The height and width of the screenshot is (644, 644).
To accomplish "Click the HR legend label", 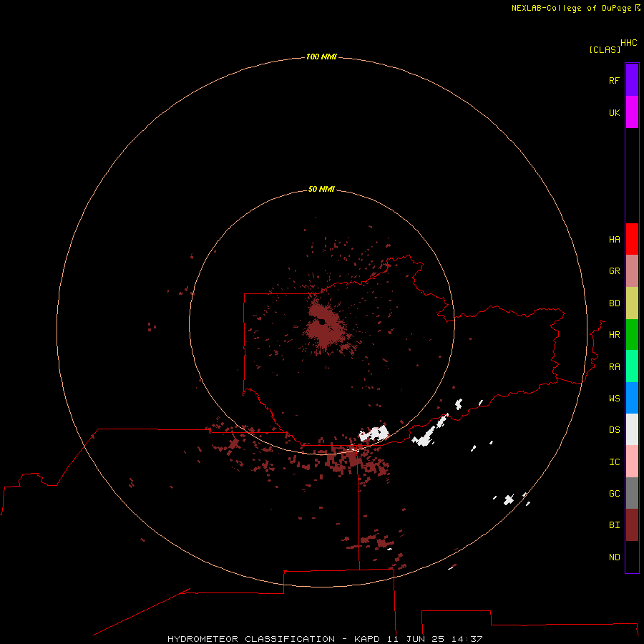I will pos(614,335).
